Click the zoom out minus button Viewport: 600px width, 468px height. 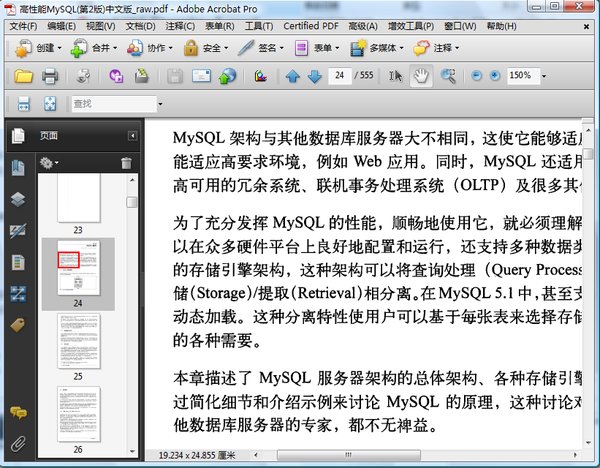[x=476, y=76]
